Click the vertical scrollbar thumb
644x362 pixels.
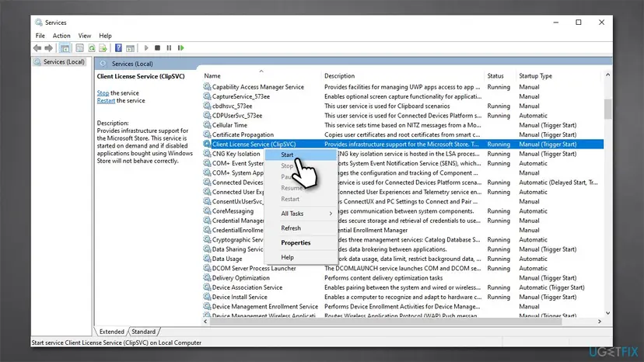click(x=608, y=109)
